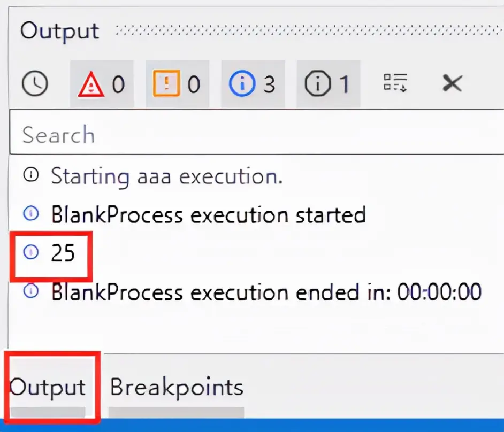Click info icon beside 'execution ended in' line

coord(31,291)
